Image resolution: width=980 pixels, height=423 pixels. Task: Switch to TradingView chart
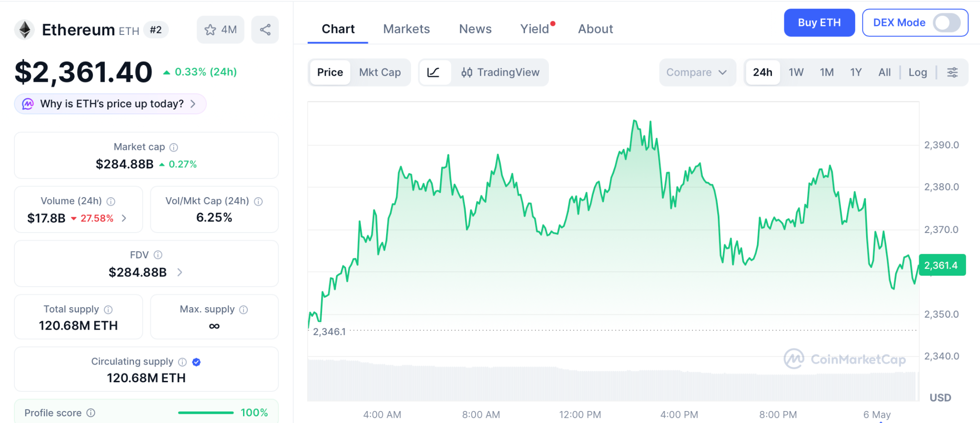click(500, 72)
